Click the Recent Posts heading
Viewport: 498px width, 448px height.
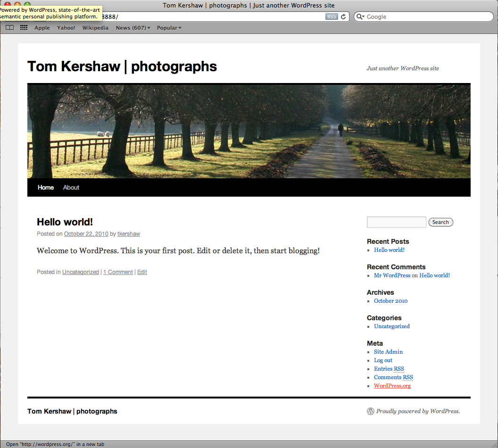(388, 241)
